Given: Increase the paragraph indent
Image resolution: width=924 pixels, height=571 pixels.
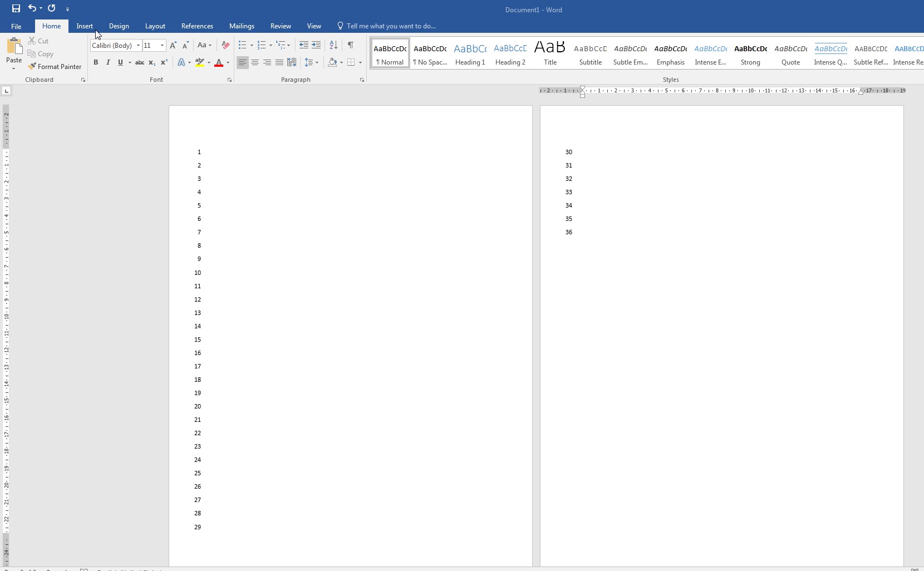Looking at the screenshot, I should [x=316, y=46].
